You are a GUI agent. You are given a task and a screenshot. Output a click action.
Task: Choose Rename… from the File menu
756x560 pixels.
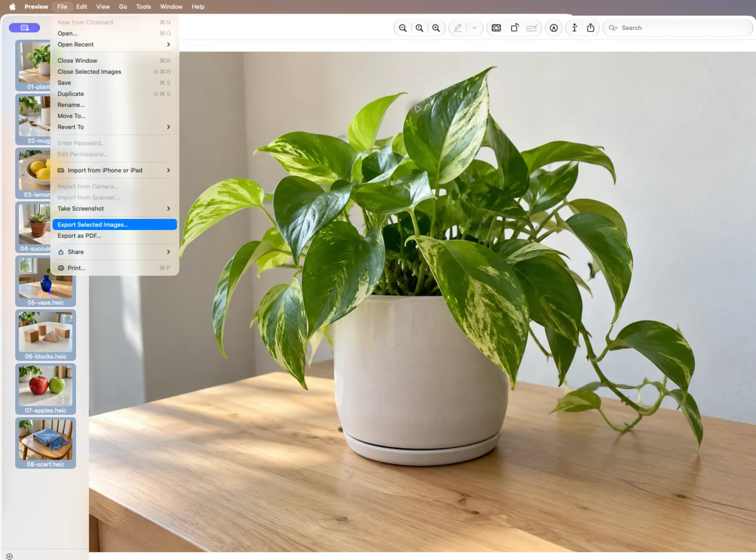[114, 105]
